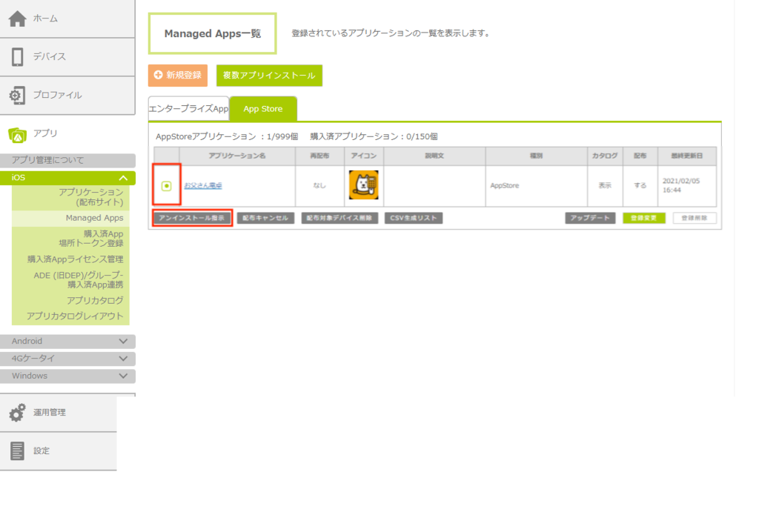Expand the Android section
Viewport: 759px width, 532px height.
click(123, 342)
